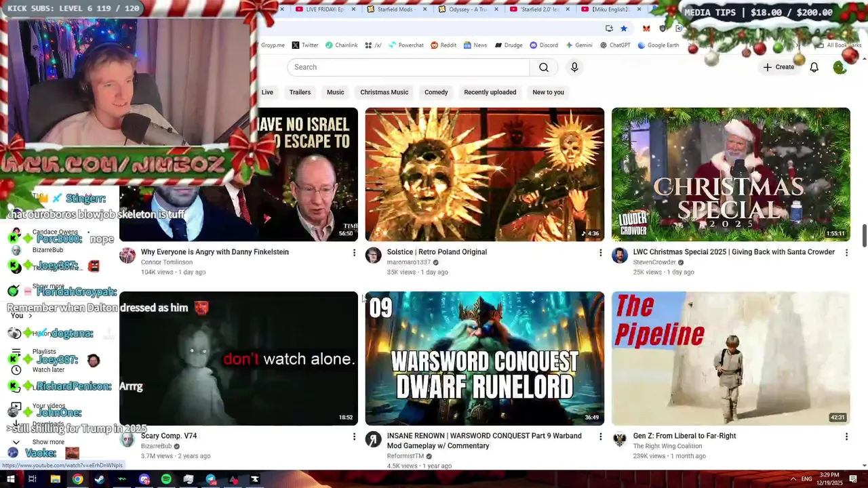Open options for Scary Comp. V74 video
This screenshot has height=488, width=868.
[x=353, y=436]
